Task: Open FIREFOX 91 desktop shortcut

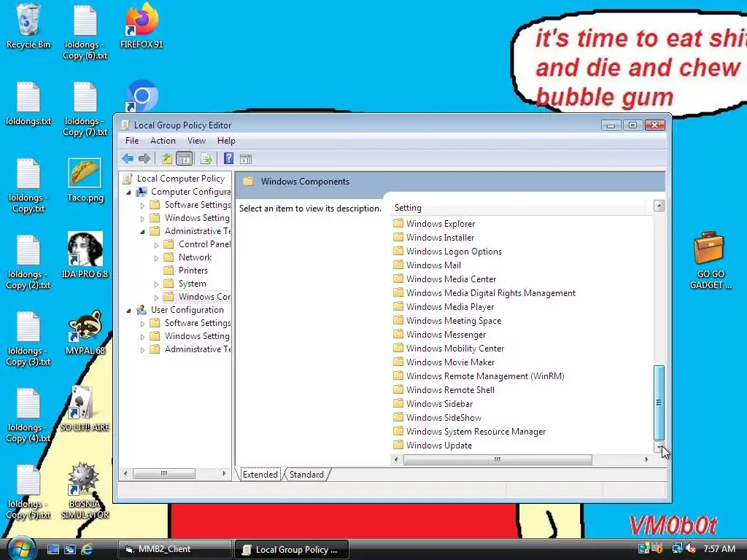Action: click(x=142, y=26)
